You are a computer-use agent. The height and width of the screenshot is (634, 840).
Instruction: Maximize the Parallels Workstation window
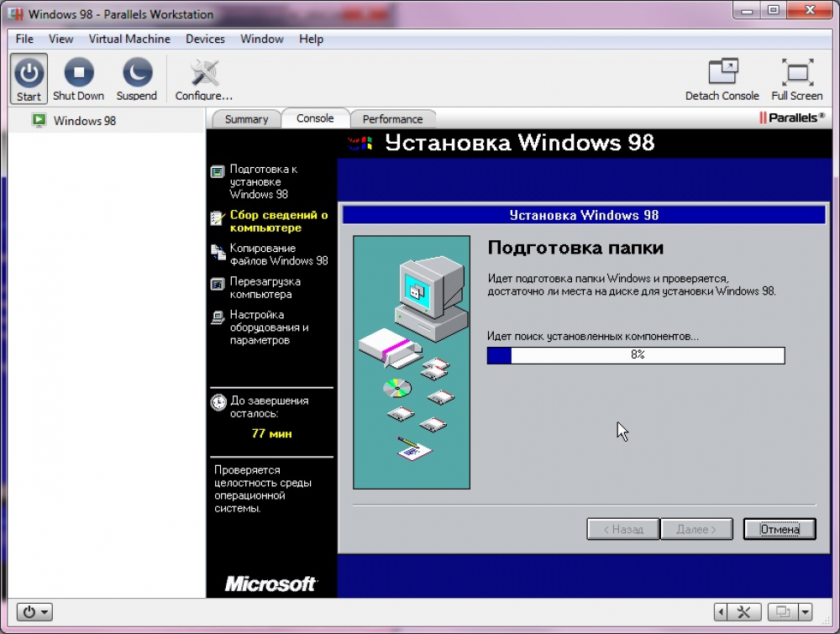pyautogui.click(x=774, y=9)
